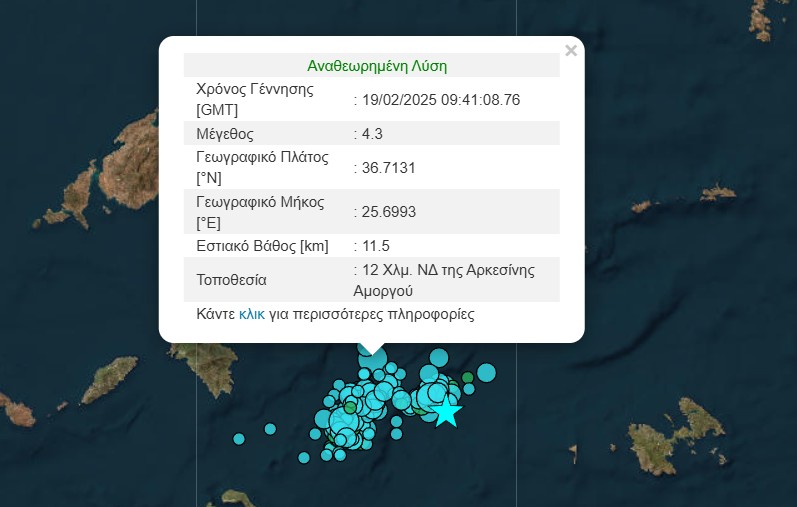Click the green circle beside the far-right cyan circle
Screen dimensions: 797x507
[x=467, y=378]
